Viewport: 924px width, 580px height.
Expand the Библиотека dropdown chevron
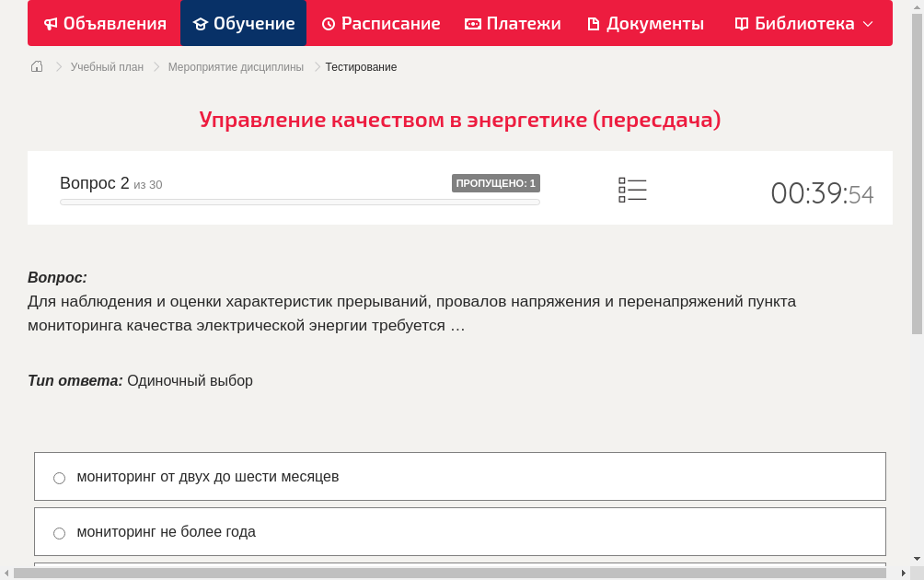click(869, 25)
